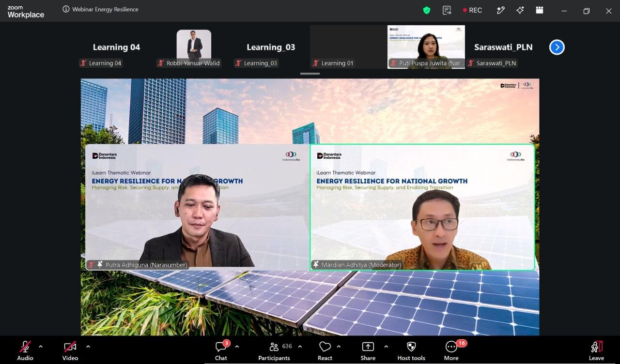
Task: Click the thumbnail strip resize handle
Action: tap(310, 74)
